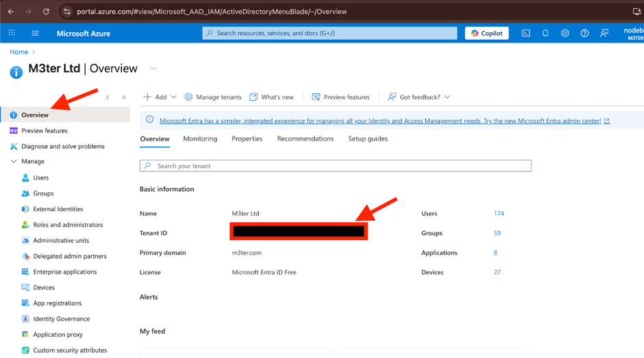Click the Manage tenants button
Viewport: 644px width, 358px height.
(213, 97)
